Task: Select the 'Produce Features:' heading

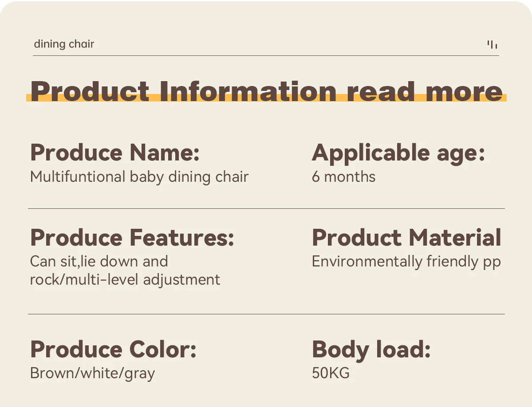Action: 132,237
